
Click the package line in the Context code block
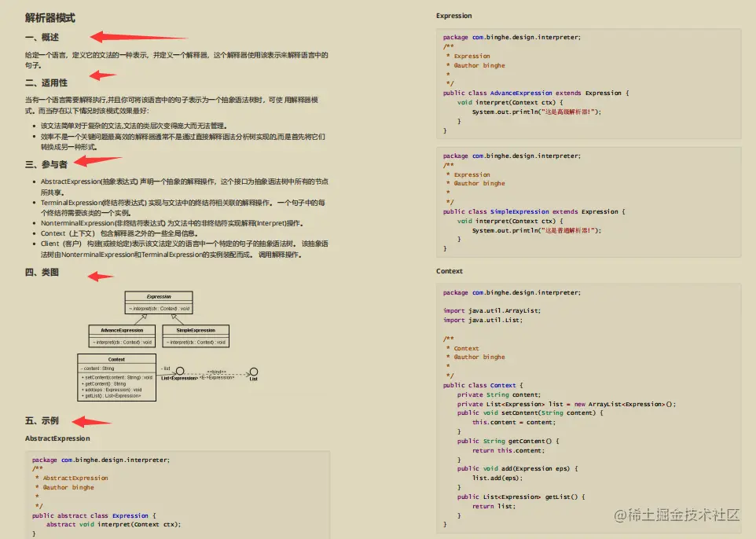pos(512,292)
